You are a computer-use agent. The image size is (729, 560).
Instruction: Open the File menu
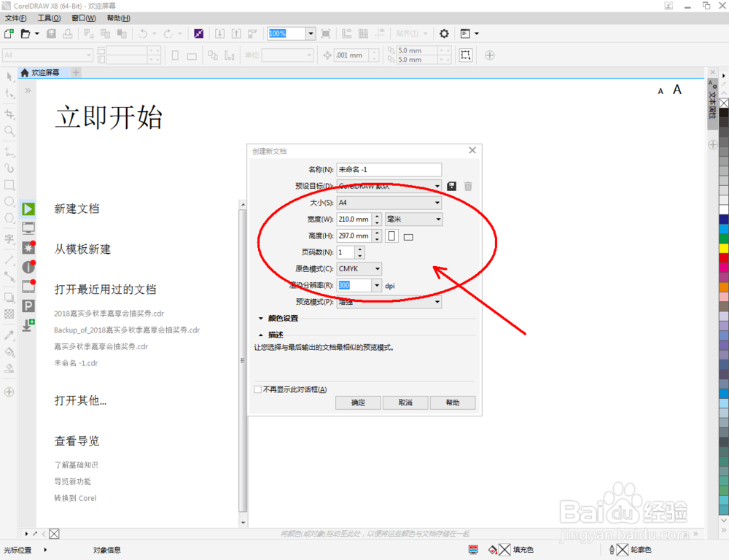[x=15, y=18]
